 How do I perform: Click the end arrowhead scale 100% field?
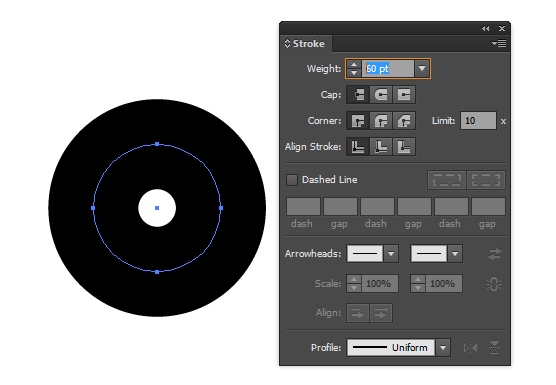tap(443, 284)
